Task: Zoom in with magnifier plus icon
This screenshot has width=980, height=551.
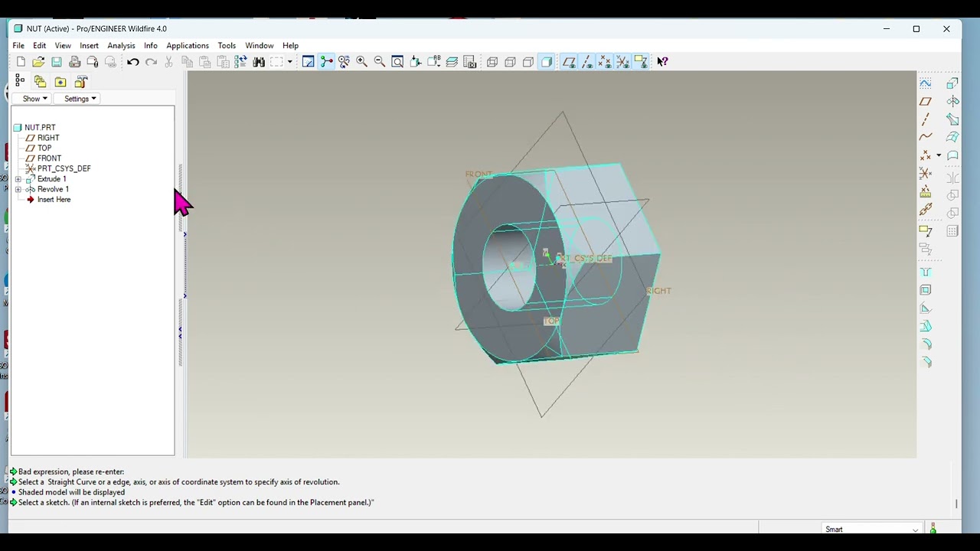Action: pos(361,62)
